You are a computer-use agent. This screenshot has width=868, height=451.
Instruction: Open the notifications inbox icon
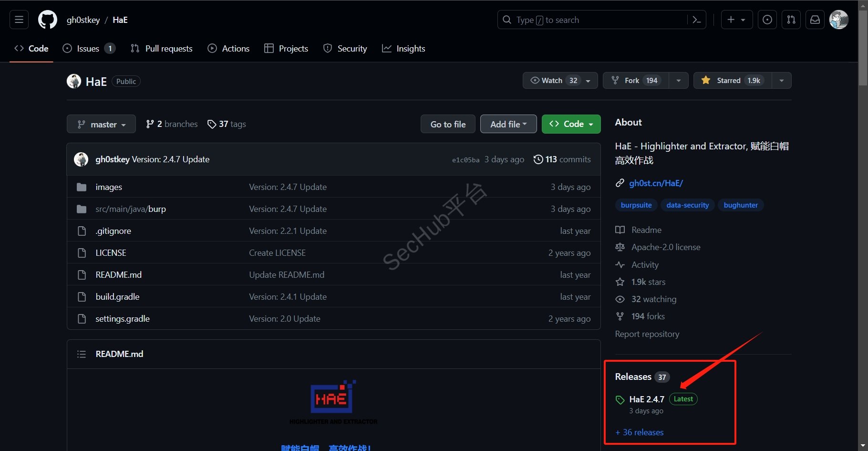click(x=815, y=20)
